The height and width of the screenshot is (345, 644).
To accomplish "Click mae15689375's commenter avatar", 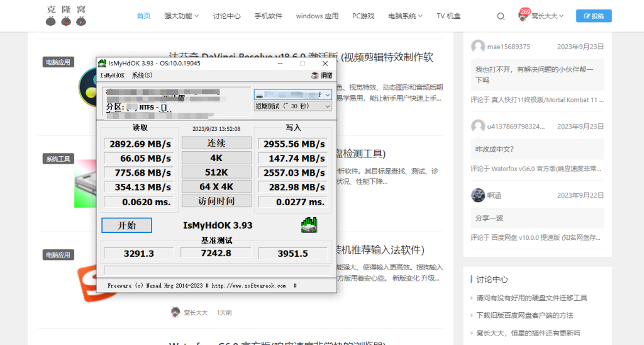I will [x=478, y=47].
